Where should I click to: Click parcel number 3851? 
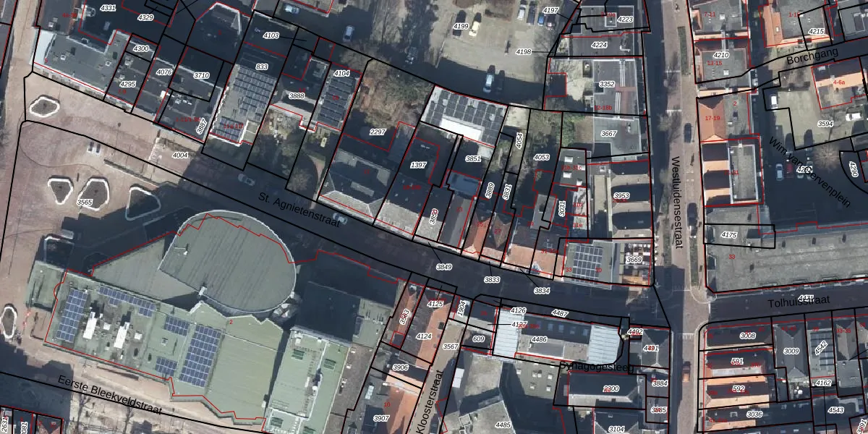click(473, 158)
